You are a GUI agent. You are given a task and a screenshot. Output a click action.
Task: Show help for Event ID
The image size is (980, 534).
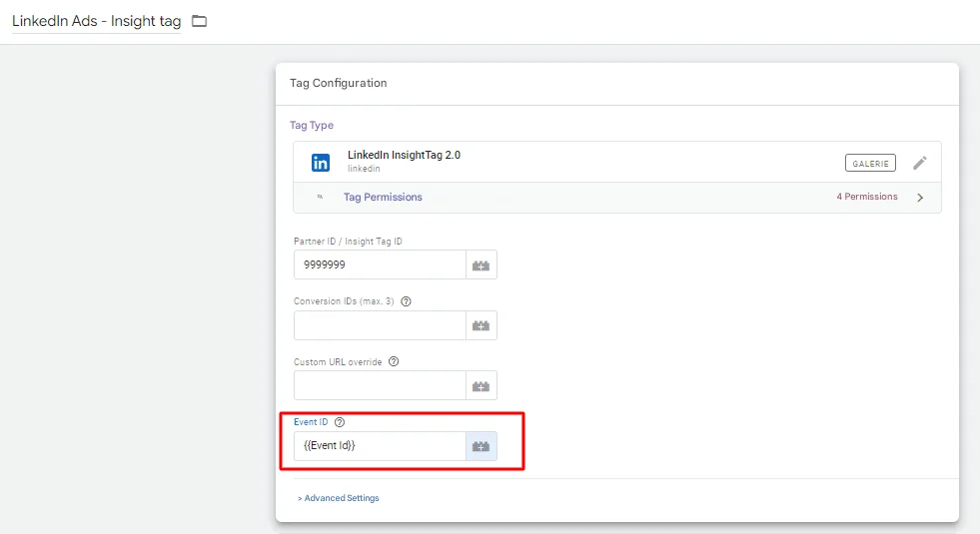pyautogui.click(x=340, y=422)
